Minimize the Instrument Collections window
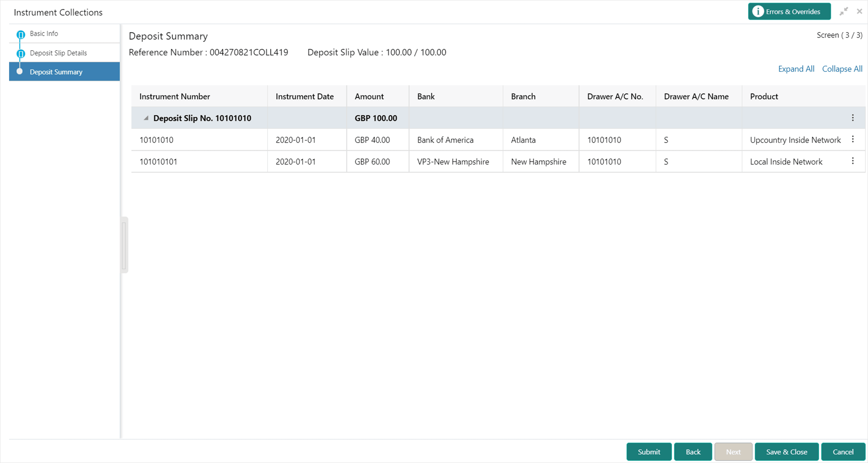This screenshot has height=463, width=868. [843, 12]
